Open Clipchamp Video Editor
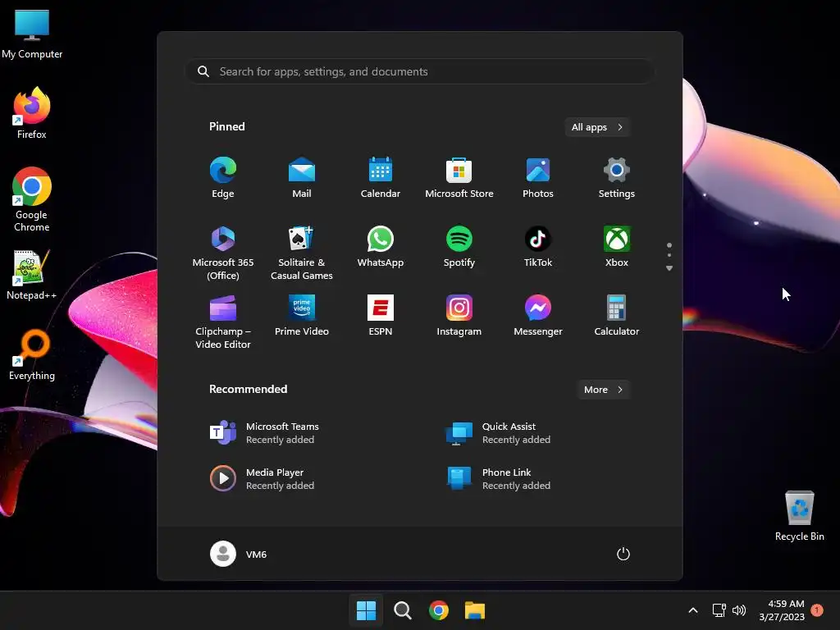 point(223,322)
